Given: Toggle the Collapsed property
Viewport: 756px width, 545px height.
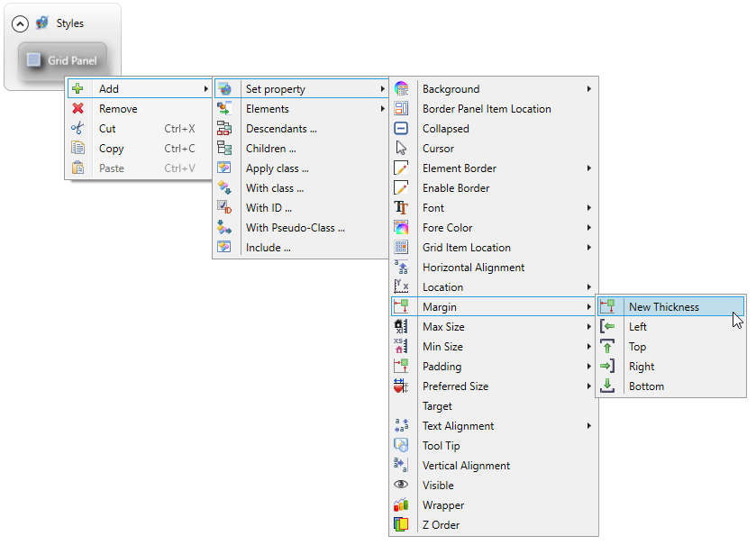Looking at the screenshot, I should pos(445,129).
